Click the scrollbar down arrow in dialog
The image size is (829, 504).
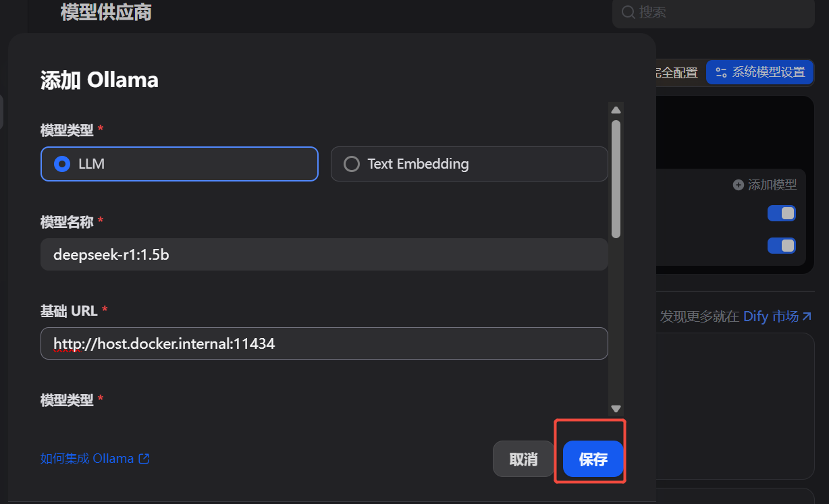click(x=616, y=408)
